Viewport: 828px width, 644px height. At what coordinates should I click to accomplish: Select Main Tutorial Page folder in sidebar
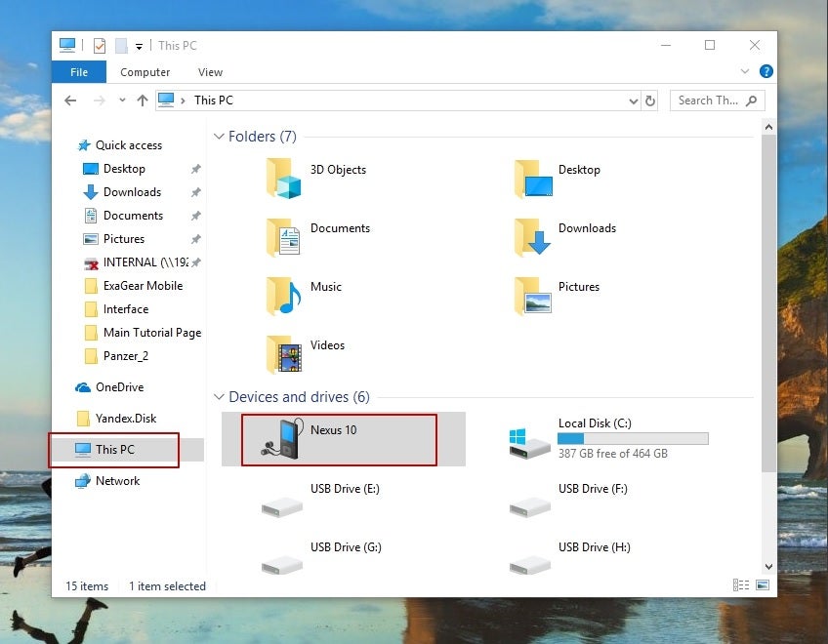[x=152, y=333]
